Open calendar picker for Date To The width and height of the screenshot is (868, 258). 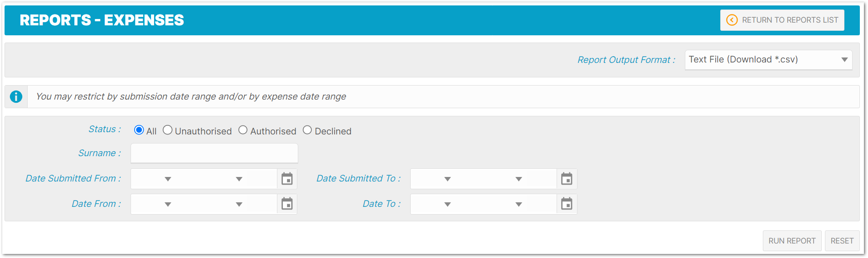point(567,204)
